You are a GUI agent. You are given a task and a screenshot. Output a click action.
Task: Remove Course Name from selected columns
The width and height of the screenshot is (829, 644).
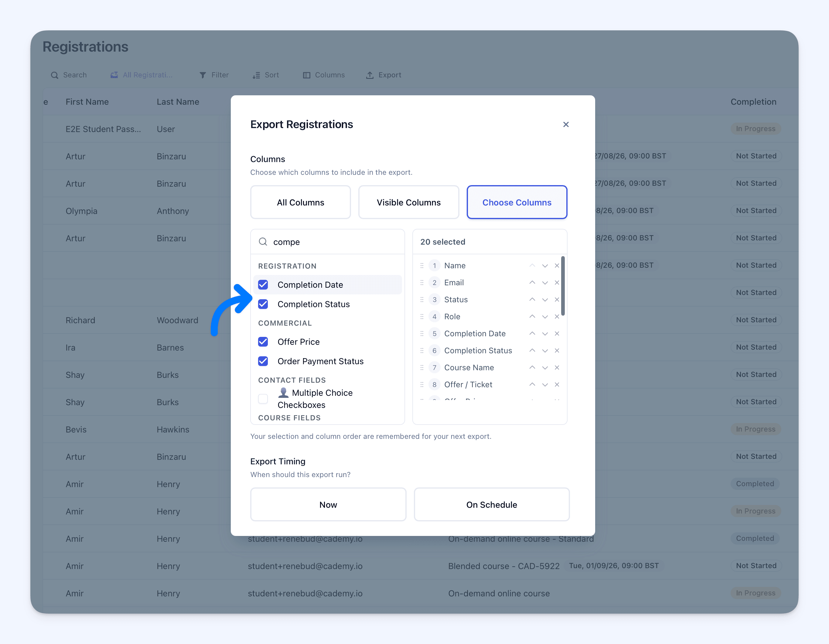(557, 368)
